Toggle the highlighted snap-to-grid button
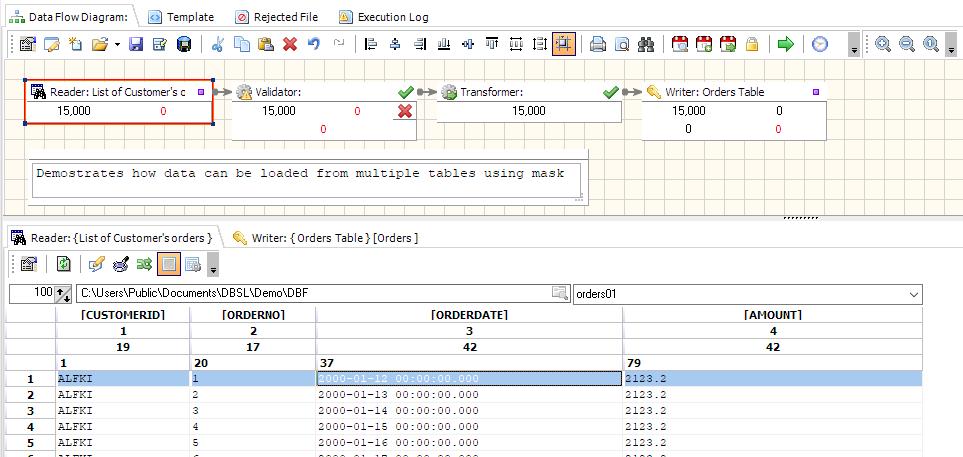The height and width of the screenshot is (457, 963). click(x=564, y=44)
